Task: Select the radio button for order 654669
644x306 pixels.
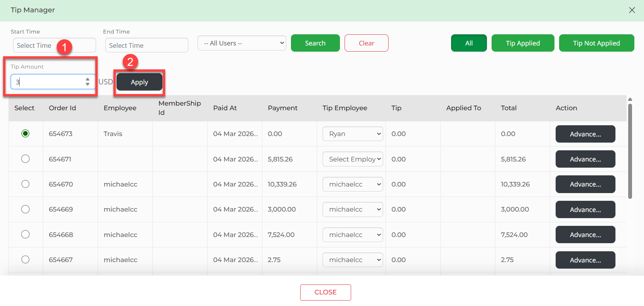Action: pyautogui.click(x=25, y=209)
